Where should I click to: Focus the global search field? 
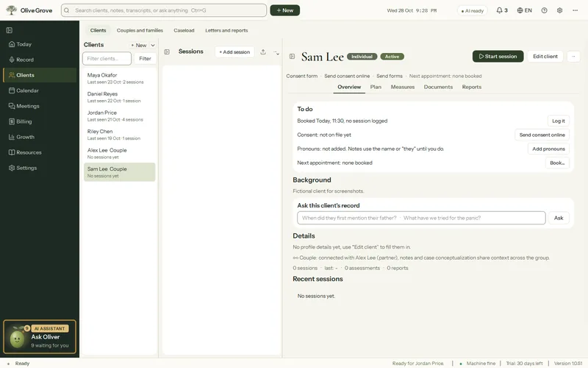(164, 10)
